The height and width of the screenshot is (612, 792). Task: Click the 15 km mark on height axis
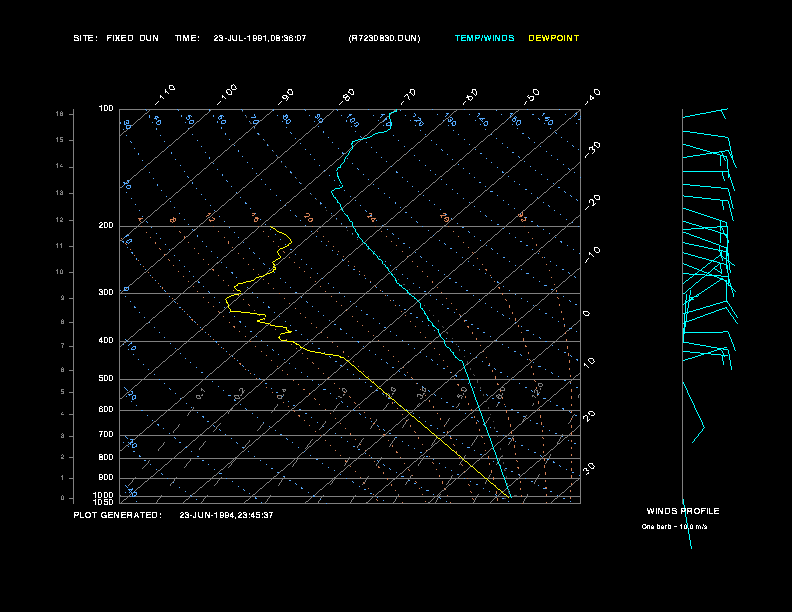[60, 140]
